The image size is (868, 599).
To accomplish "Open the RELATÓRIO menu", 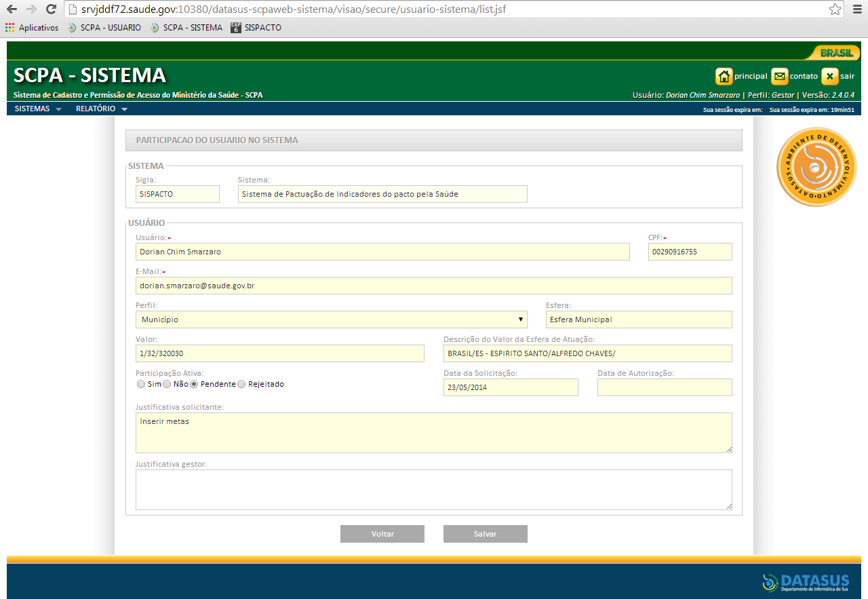I will pyautogui.click(x=96, y=109).
